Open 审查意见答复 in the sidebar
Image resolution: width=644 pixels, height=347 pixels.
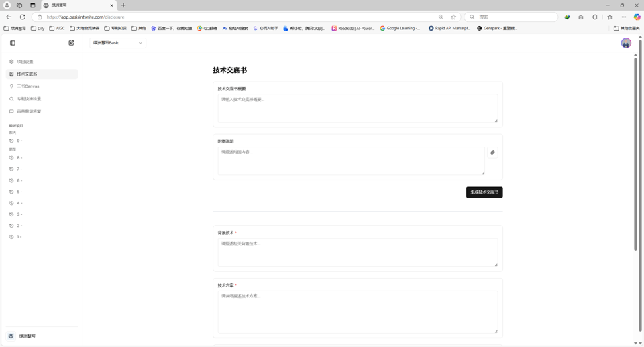(x=29, y=111)
